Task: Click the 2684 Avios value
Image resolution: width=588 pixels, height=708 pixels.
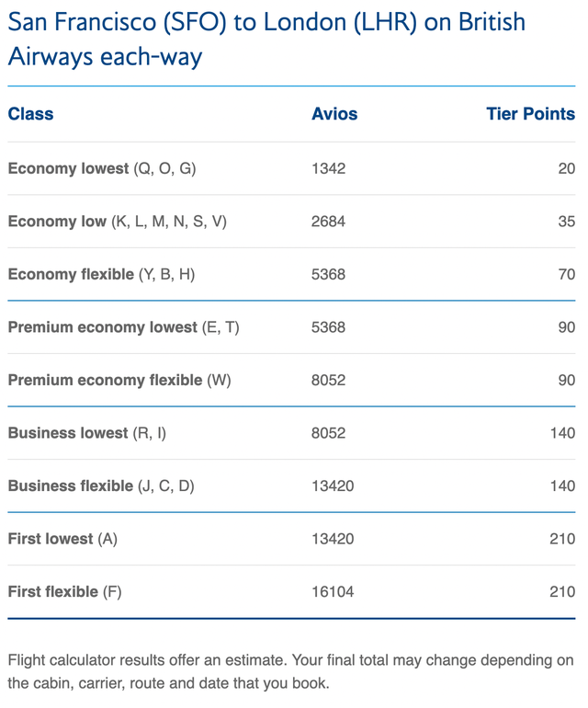Action: 329,222
